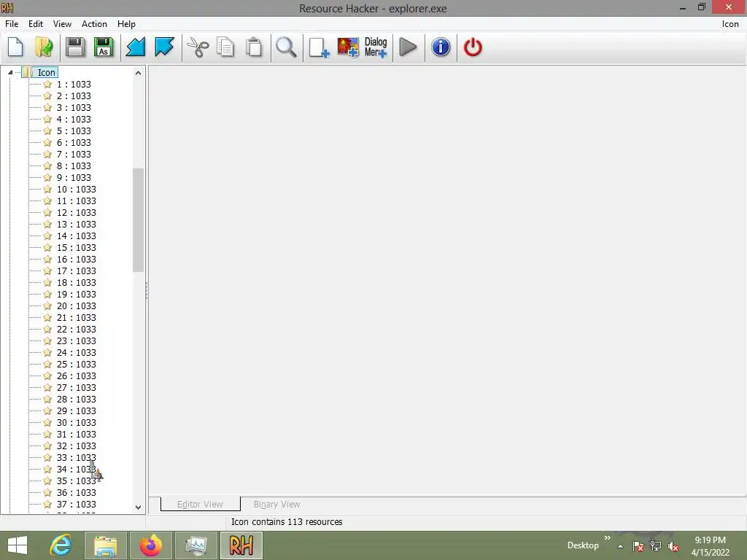
Task: Click Resource Hacker taskbar button
Action: (241, 545)
